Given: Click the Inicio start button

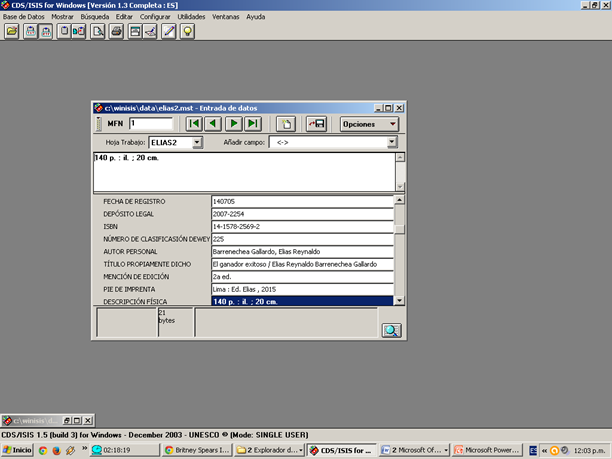Looking at the screenshot, I should [x=17, y=450].
